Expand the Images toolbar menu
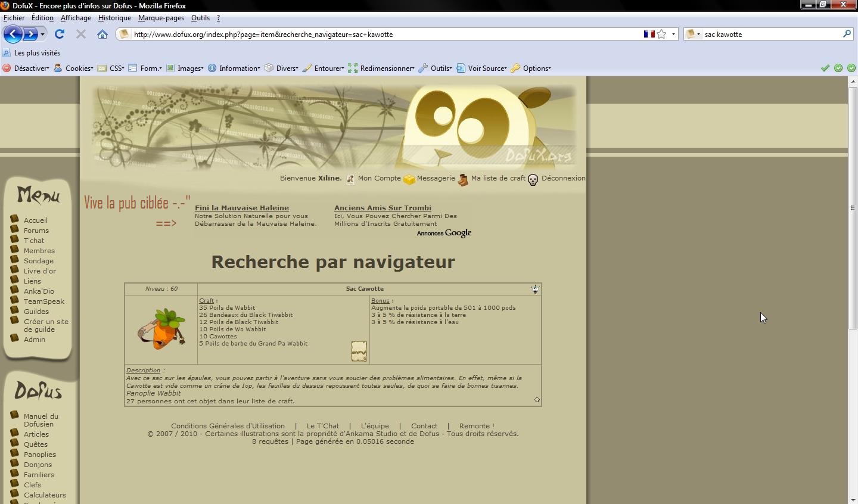The height and width of the screenshot is (504, 858). point(185,68)
